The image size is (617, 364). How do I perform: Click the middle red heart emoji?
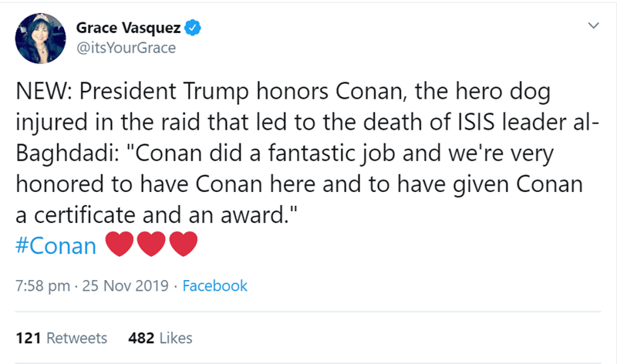click(150, 246)
